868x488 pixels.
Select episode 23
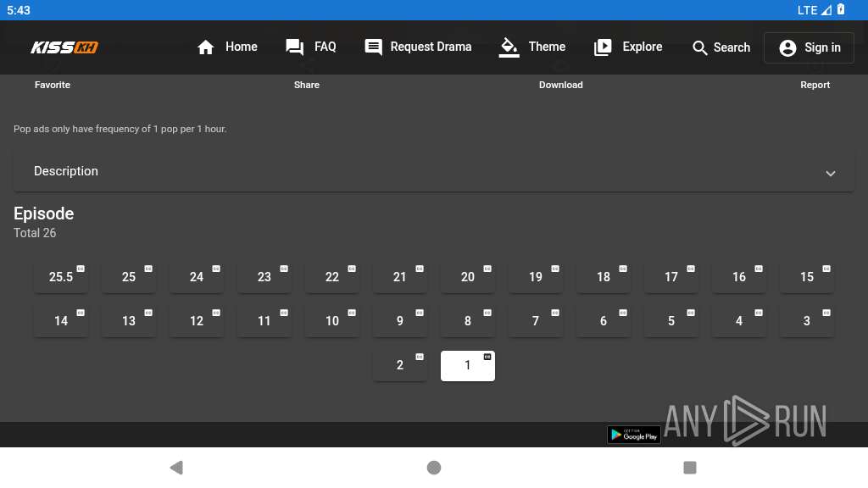click(264, 277)
